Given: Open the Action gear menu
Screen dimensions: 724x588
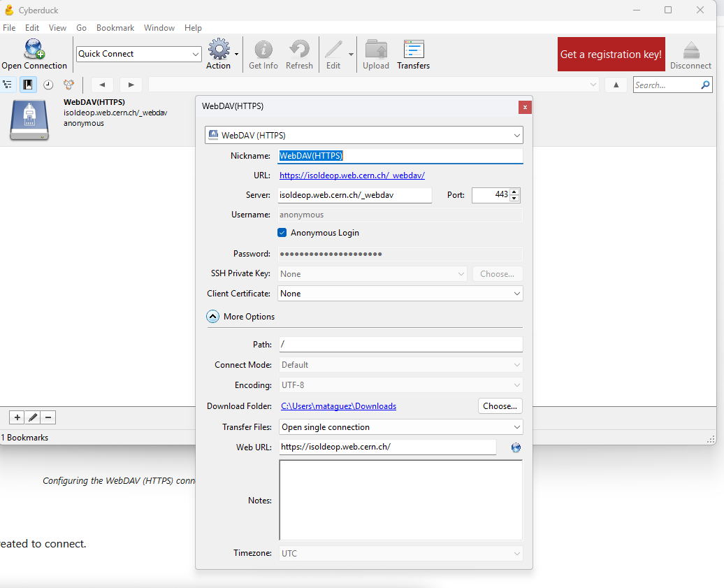Looking at the screenshot, I should [x=219, y=50].
